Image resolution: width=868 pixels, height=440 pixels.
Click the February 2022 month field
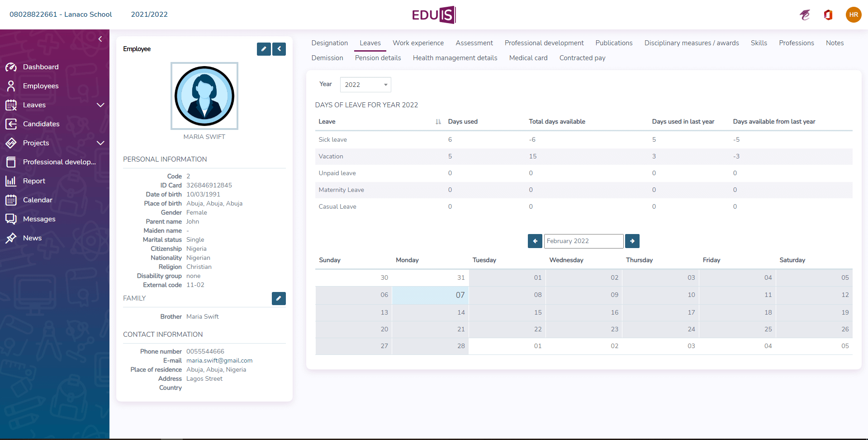pos(583,241)
